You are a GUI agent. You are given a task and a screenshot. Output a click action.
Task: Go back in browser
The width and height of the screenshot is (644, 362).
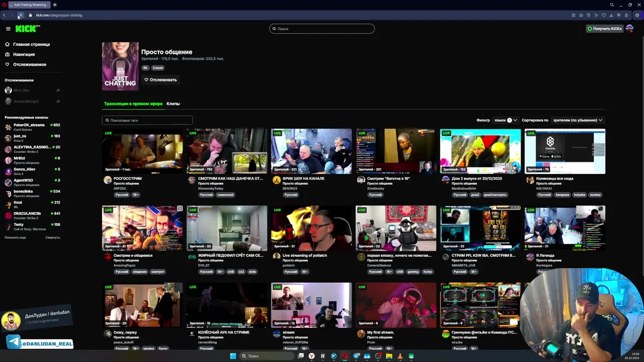(5, 15)
